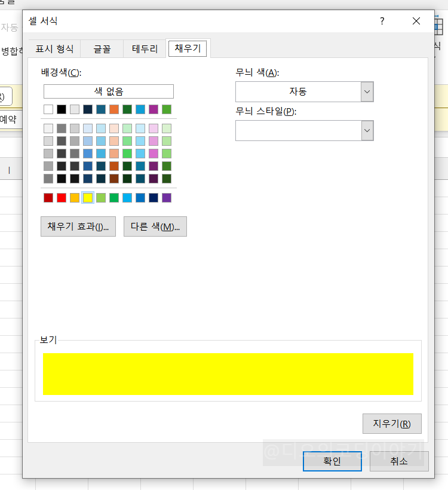Click the 무늬 색 자동 combo box
This screenshot has height=490, width=448.
pyautogui.click(x=304, y=91)
